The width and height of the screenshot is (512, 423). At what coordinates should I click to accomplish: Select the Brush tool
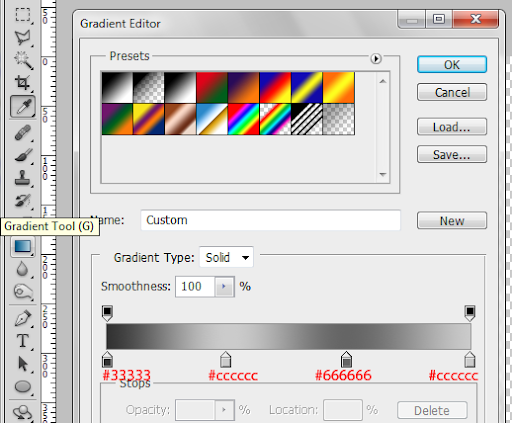tap(23, 155)
